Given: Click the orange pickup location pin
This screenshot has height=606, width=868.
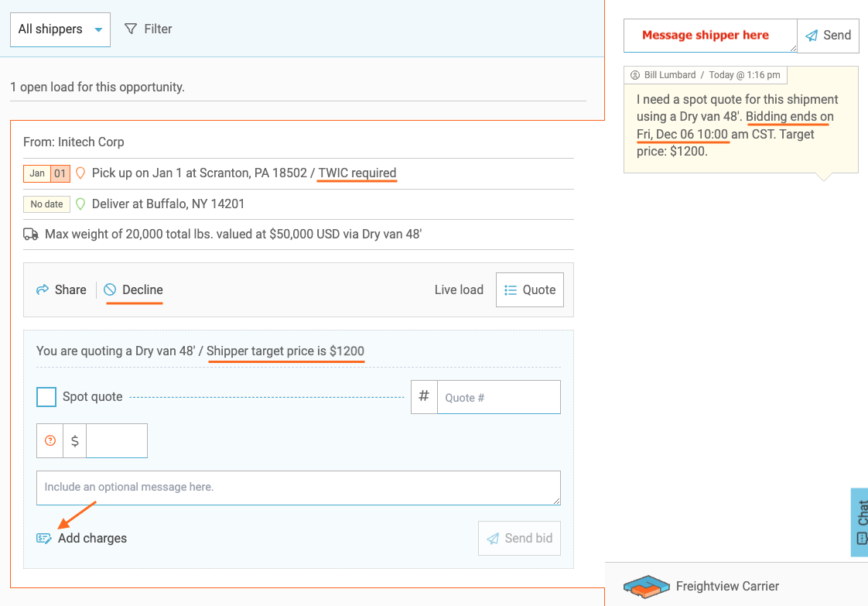Looking at the screenshot, I should click(x=80, y=173).
